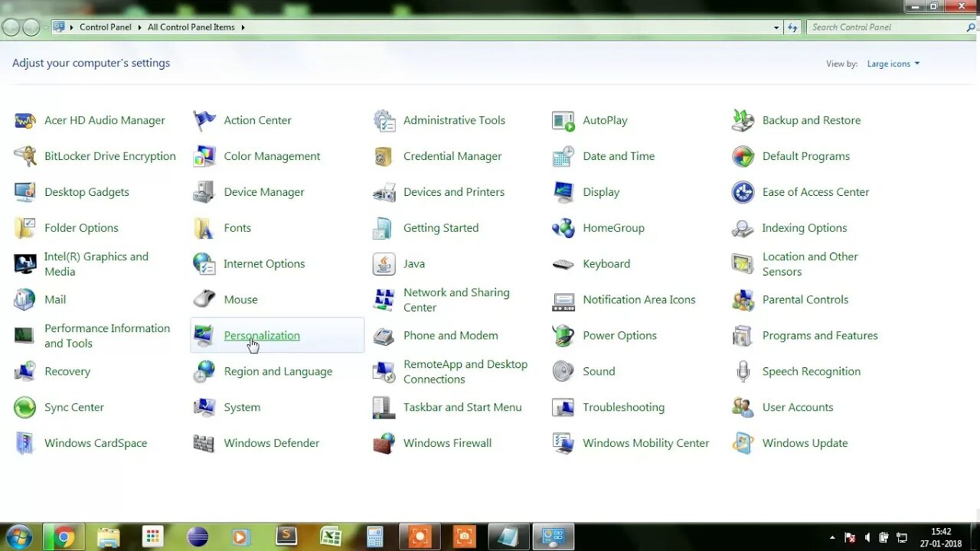Expand the arrow after Control Panel breadcrumb
980x551 pixels.
point(139,27)
